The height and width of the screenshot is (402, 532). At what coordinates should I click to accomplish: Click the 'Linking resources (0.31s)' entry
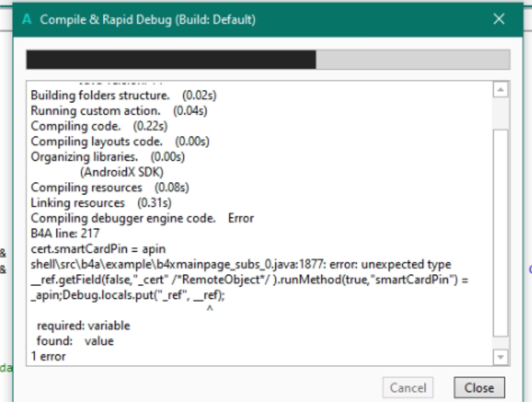point(101,203)
